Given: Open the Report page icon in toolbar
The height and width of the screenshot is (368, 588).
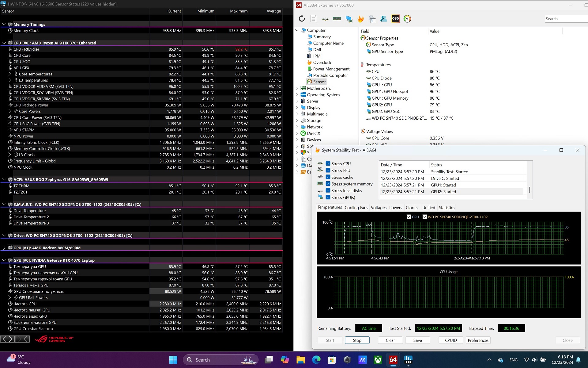Looking at the screenshot, I should point(313,19).
